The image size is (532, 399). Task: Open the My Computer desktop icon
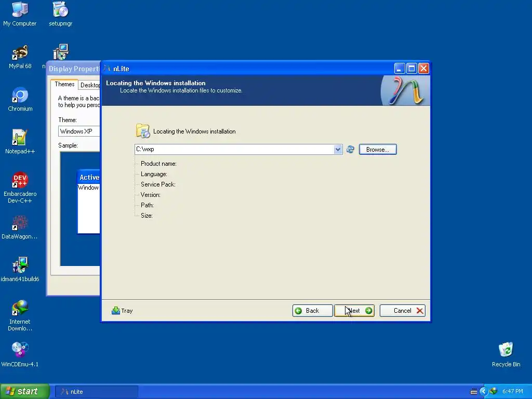click(20, 14)
